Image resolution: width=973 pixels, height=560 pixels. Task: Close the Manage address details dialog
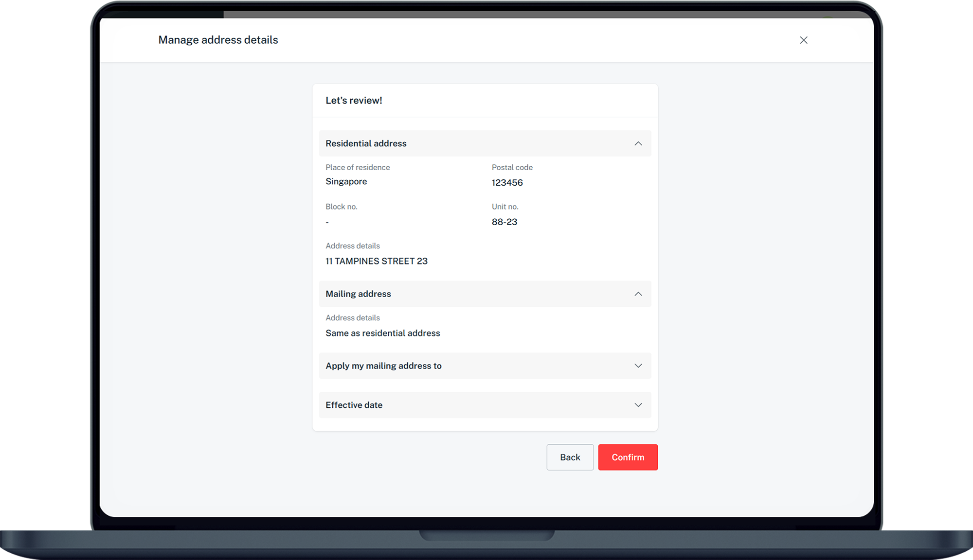point(803,40)
